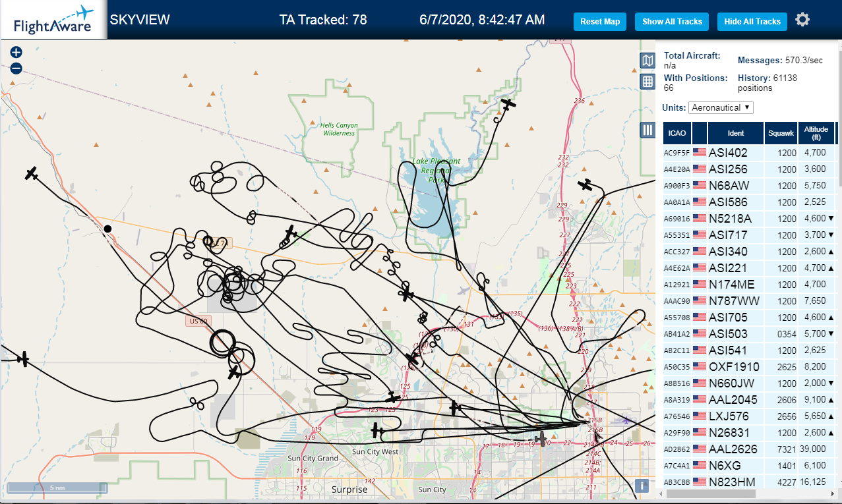Screen dimensions: 842x504
Task: Click the Messages 570.3/sec statistic
Action: pyautogui.click(x=780, y=61)
